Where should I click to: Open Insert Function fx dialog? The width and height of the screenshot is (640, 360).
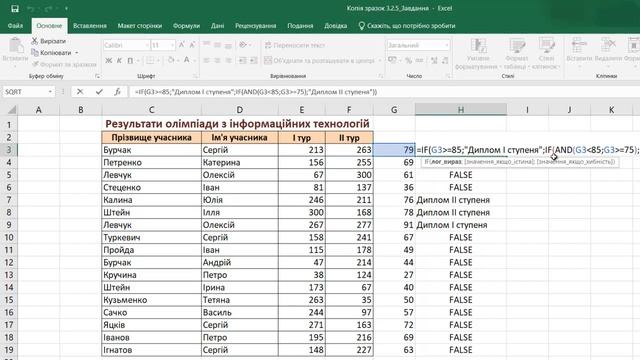118,92
